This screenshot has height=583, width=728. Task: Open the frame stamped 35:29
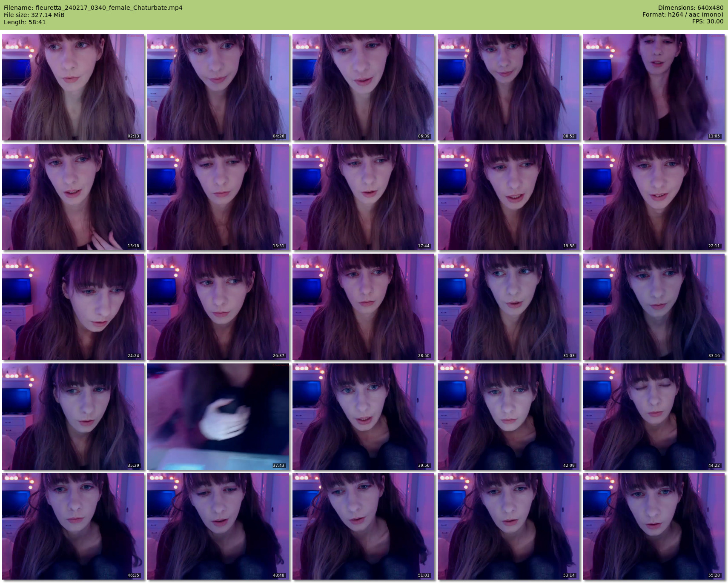[73, 417]
